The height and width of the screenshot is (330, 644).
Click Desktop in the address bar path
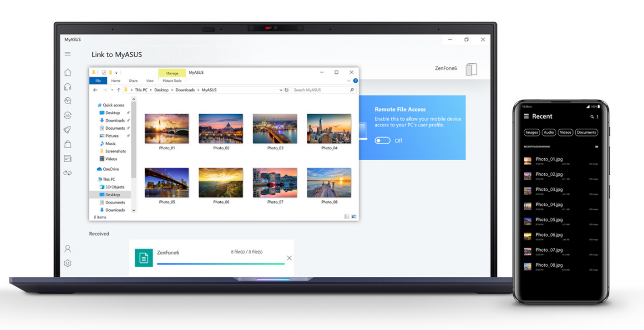pyautogui.click(x=162, y=90)
